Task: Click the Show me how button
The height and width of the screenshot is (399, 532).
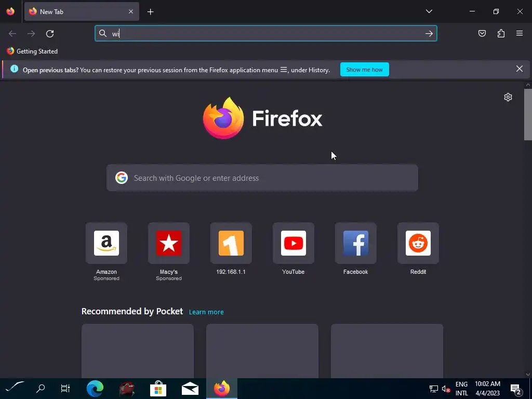Action: pyautogui.click(x=364, y=70)
